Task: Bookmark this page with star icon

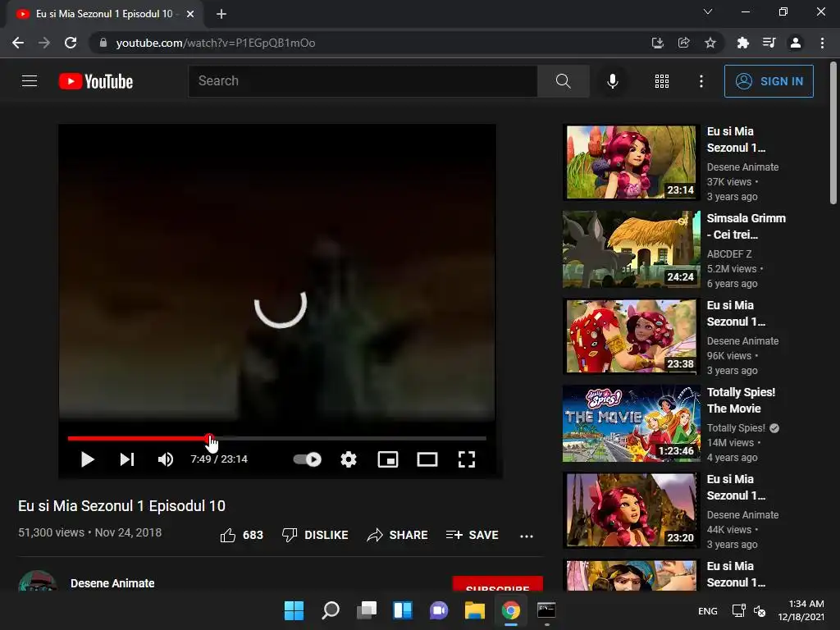Action: 710,43
